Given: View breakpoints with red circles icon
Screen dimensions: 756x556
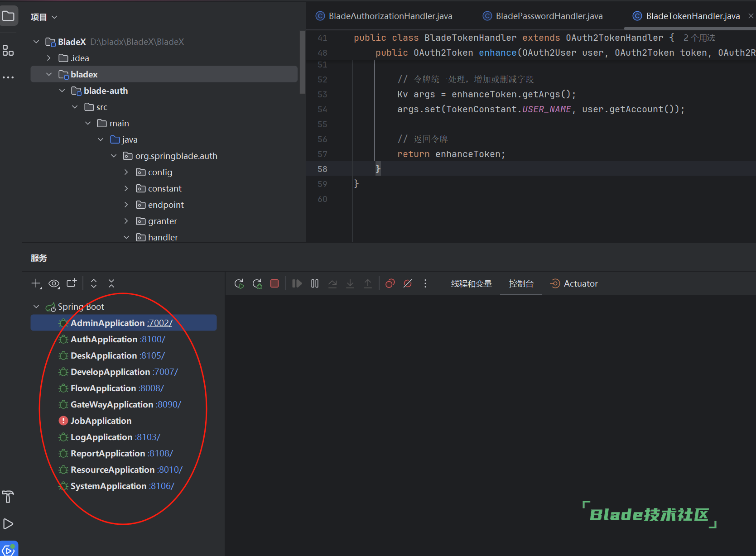Looking at the screenshot, I should point(390,283).
